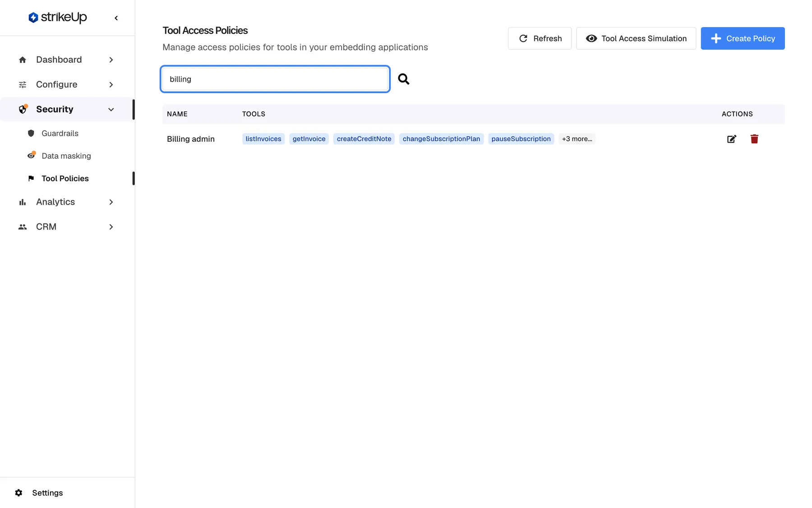
Task: Click Create Policy button
Action: (x=743, y=38)
